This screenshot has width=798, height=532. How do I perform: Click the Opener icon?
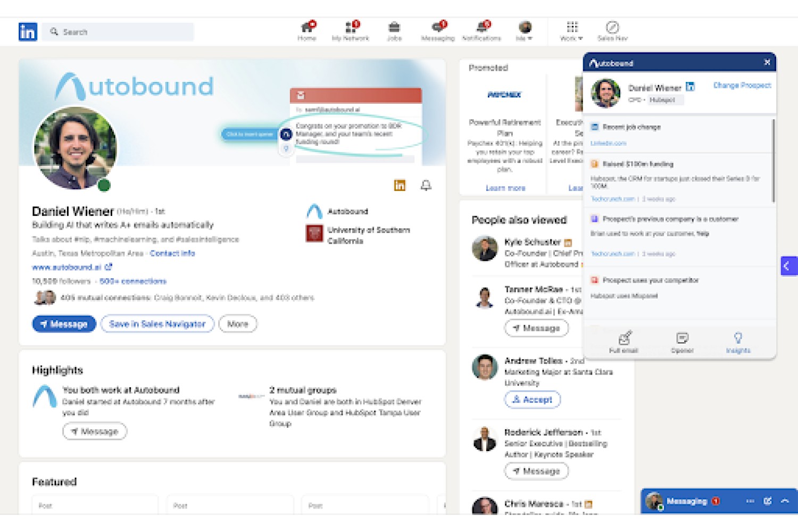682,342
